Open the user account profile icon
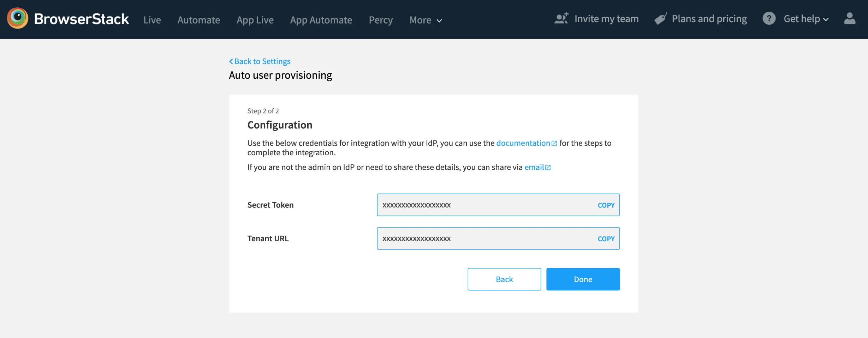Image resolution: width=868 pixels, height=338 pixels. [849, 19]
